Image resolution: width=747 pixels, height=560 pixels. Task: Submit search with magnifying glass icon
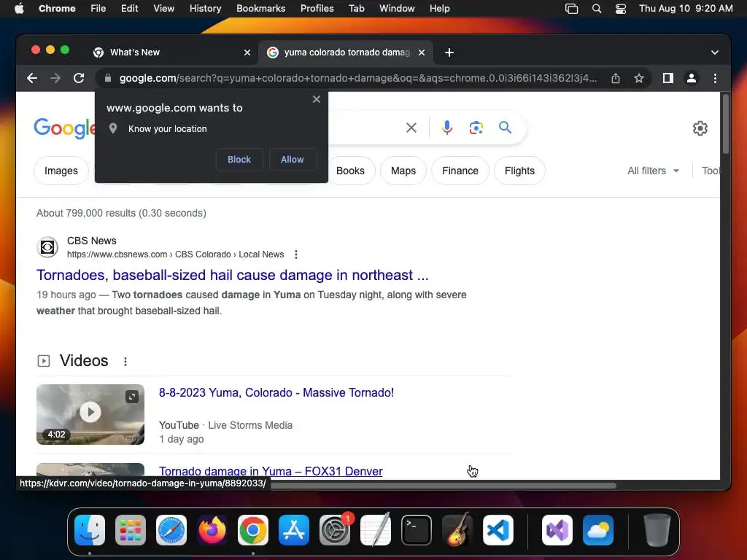point(505,128)
